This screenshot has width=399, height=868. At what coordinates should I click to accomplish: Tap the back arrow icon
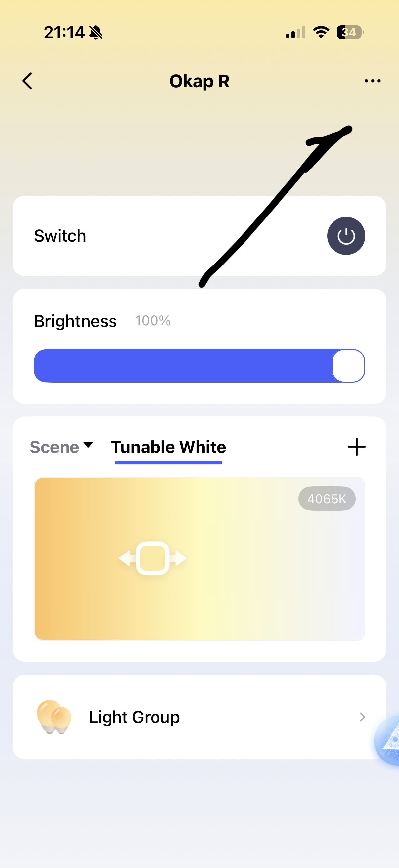tap(27, 81)
